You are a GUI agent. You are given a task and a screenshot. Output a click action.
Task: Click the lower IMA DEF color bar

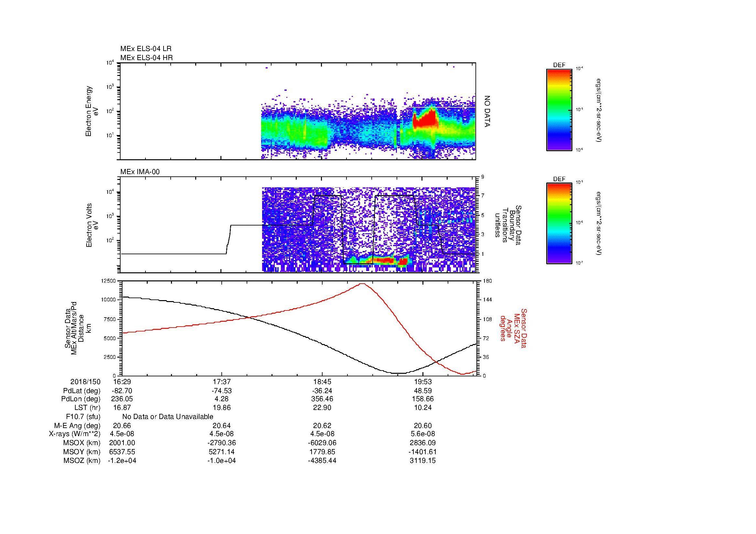click(x=559, y=224)
